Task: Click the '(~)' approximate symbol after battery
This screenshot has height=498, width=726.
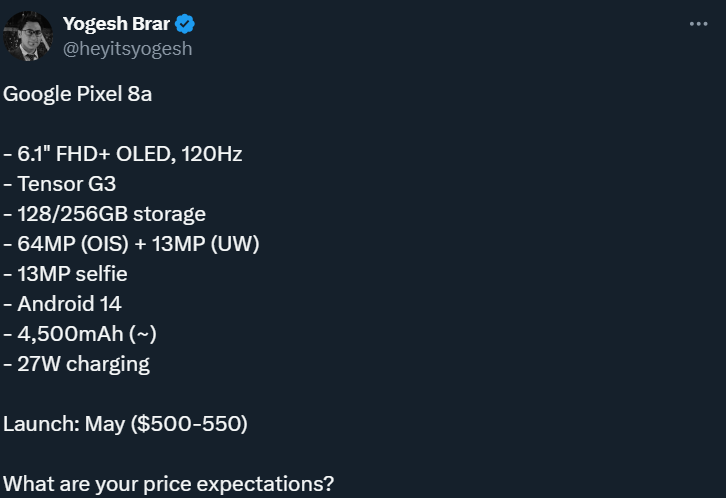Action: [143, 334]
